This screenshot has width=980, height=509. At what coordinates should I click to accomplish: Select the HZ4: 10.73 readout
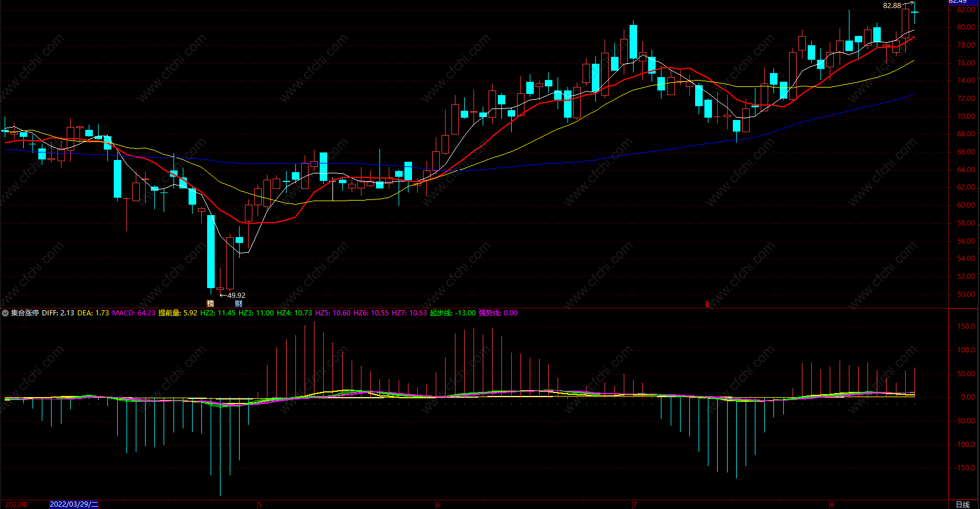tap(294, 313)
